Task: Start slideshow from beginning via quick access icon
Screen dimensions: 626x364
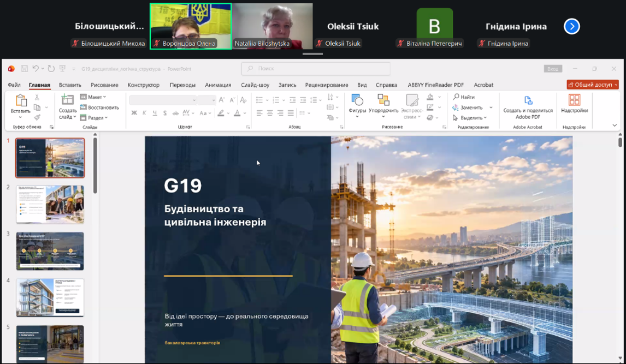Action: (62, 69)
